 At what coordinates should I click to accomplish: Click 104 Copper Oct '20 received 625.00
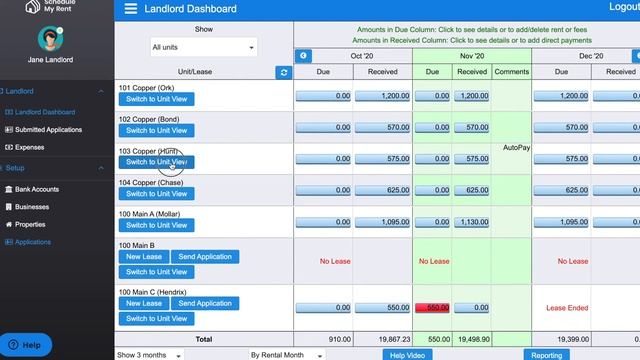coord(382,190)
